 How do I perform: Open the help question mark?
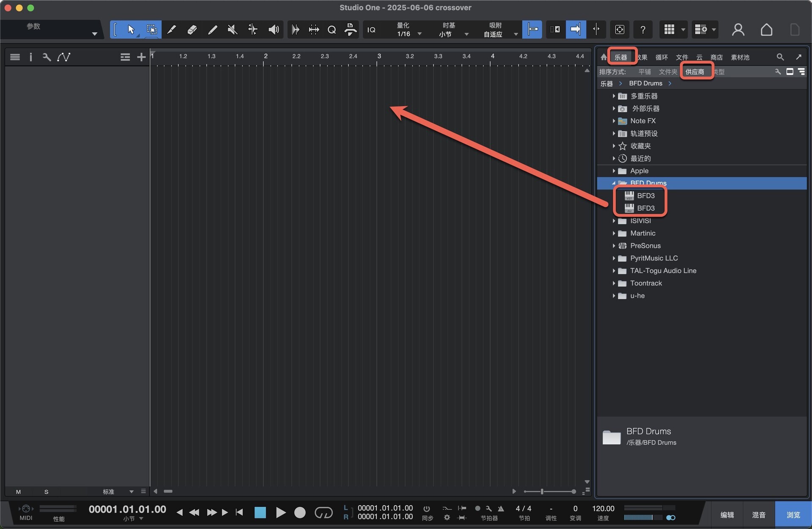(643, 29)
